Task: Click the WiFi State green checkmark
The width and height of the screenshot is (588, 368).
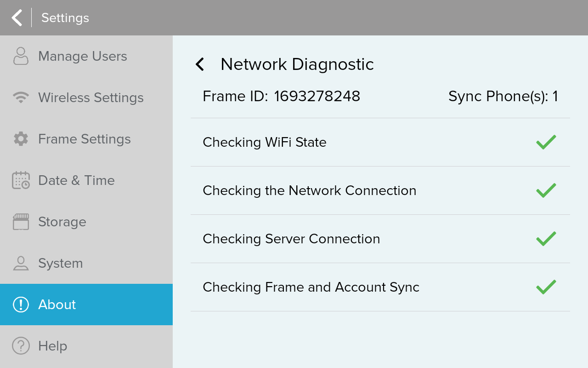Action: point(546,142)
